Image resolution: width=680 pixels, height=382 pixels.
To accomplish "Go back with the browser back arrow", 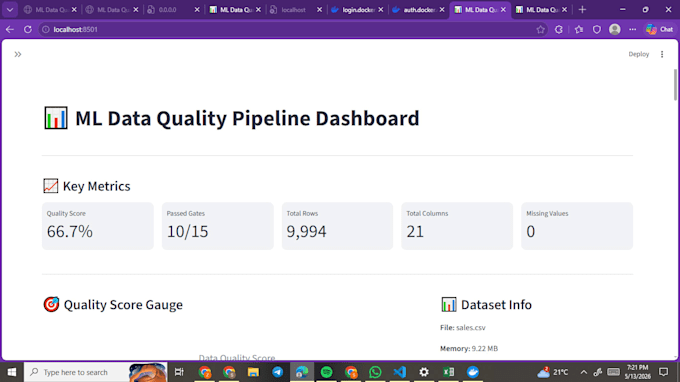I will click(10, 29).
